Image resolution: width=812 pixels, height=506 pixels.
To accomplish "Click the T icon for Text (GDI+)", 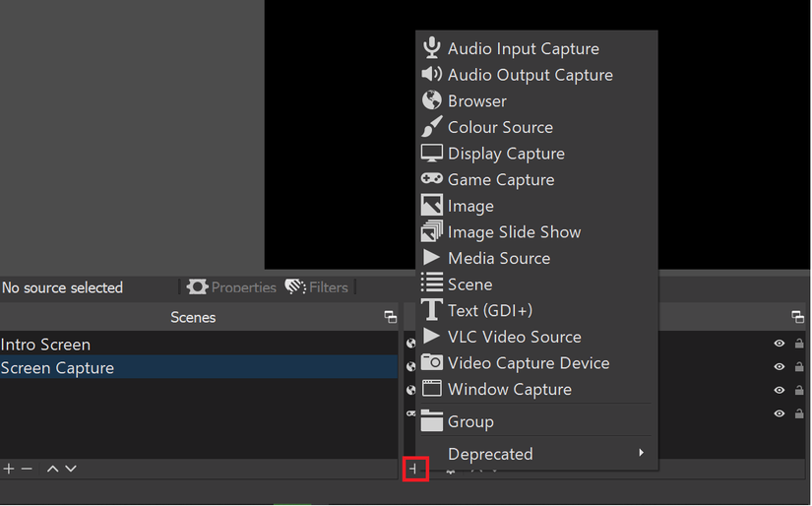I will [431, 310].
